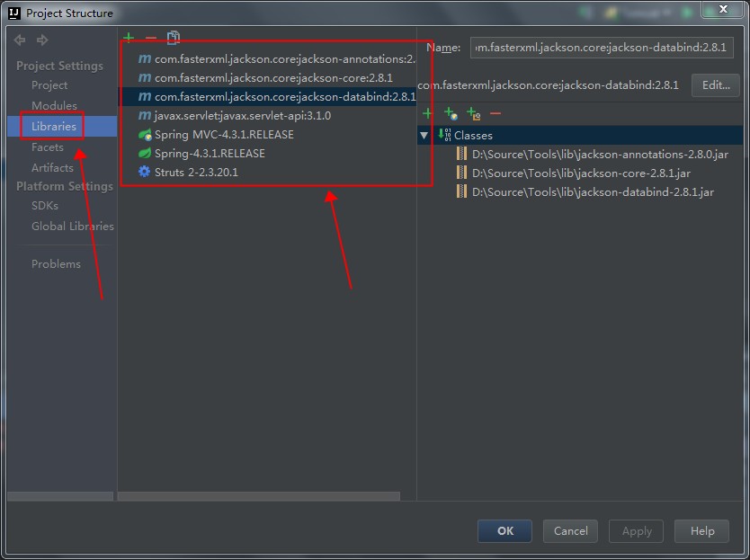Select jackson-annotations-2.8.0.jar path
The width and height of the screenshot is (750, 560).
[600, 154]
